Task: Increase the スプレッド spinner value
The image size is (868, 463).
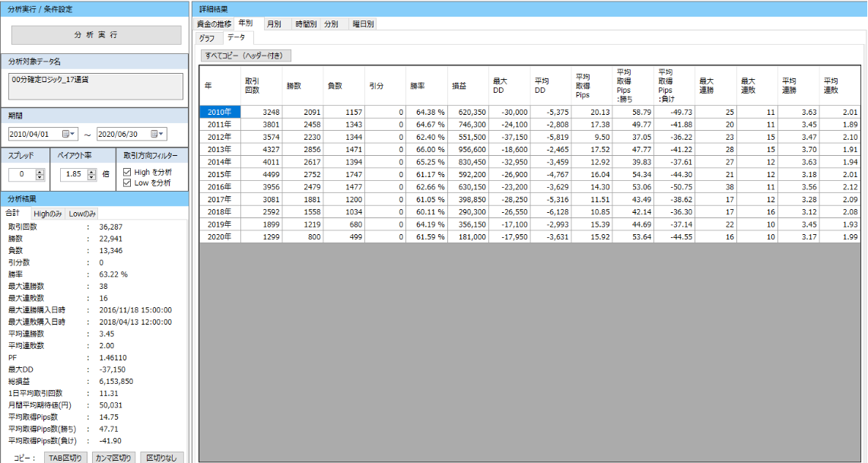Action: (x=40, y=171)
